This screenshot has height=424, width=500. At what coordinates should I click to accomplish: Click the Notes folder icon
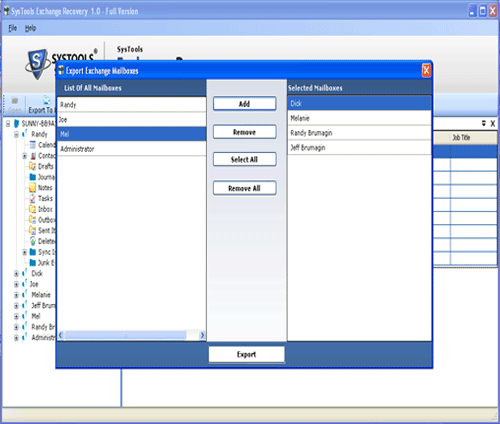pyautogui.click(x=33, y=188)
